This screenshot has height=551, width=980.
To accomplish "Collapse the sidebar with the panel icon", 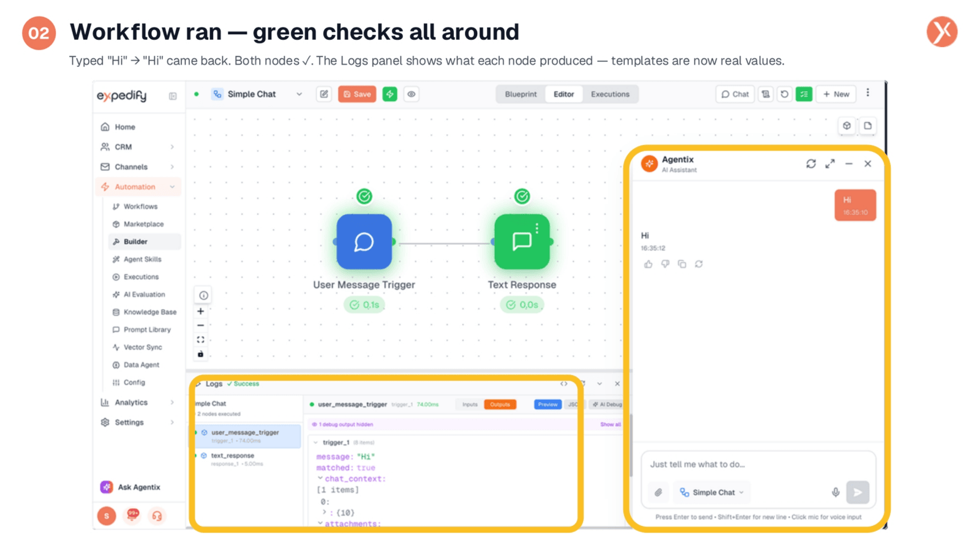I will pos(173,96).
